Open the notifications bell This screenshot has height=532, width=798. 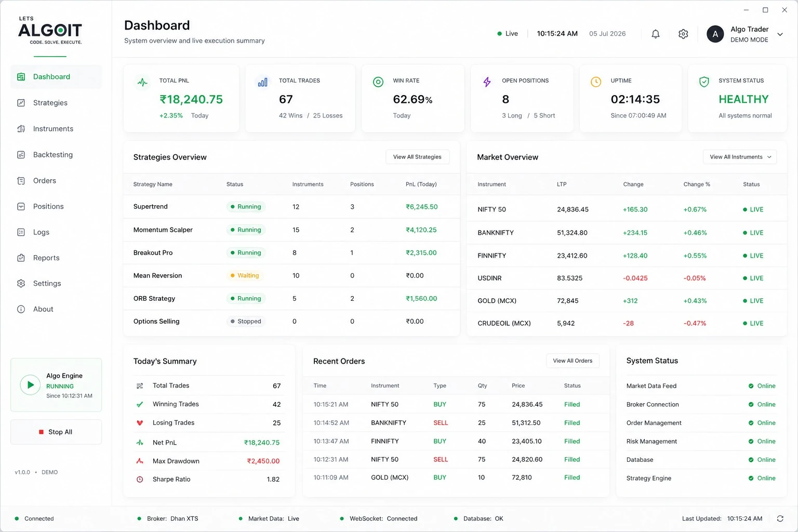pos(656,34)
